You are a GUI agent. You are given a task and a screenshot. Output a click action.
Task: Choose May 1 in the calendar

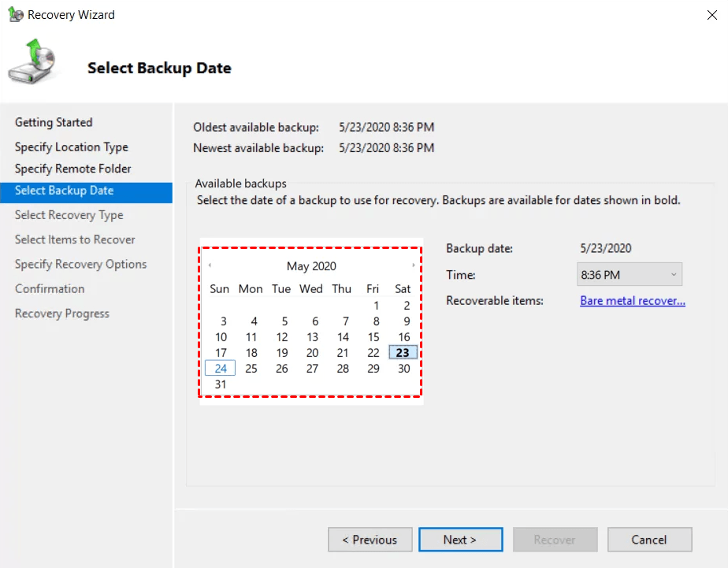(377, 306)
